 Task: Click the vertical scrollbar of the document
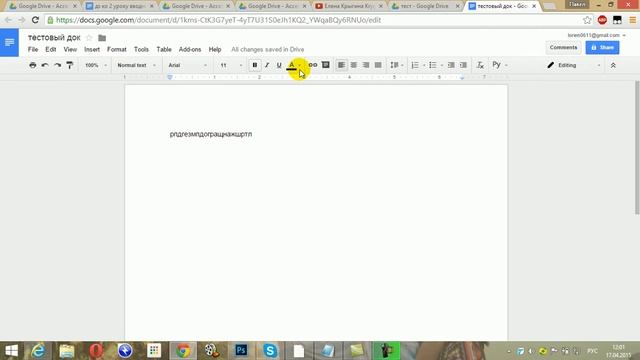[637, 147]
